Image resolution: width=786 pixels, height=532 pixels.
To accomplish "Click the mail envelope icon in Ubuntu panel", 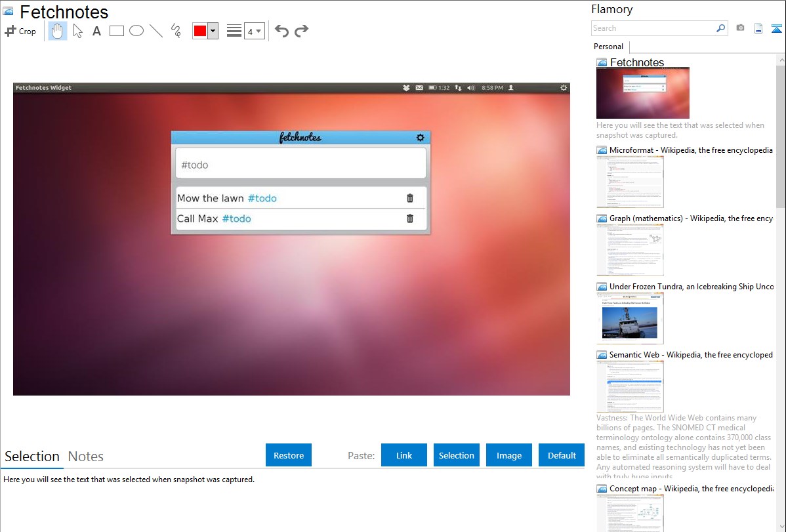I will (x=419, y=88).
